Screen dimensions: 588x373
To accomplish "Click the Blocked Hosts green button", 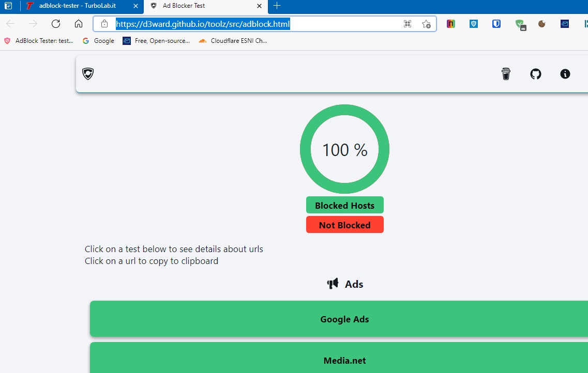I will (x=344, y=205).
